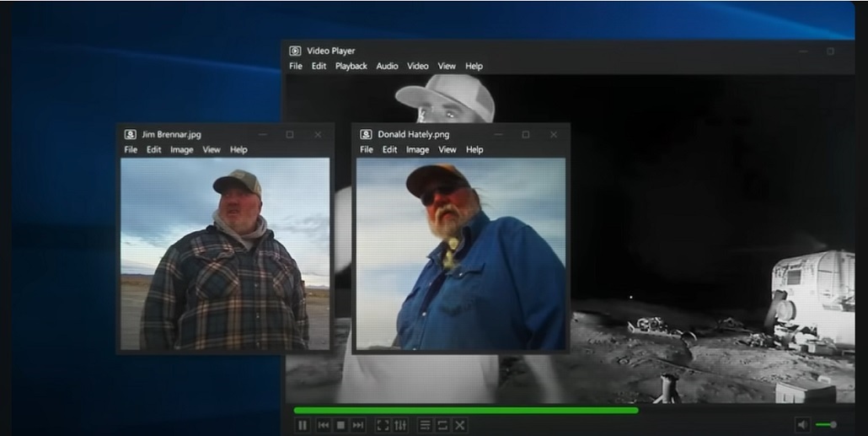Close the Donald Hately.png window
The image size is (868, 436).
[x=553, y=135]
